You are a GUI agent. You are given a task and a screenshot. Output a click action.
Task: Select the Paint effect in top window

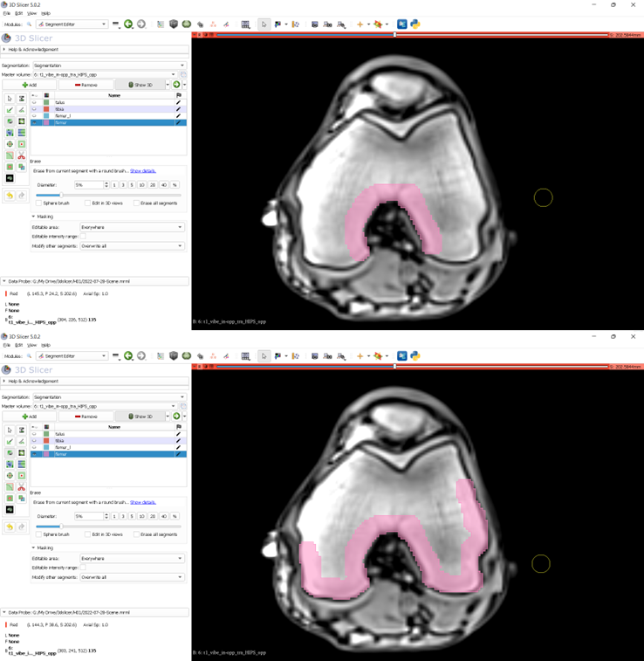(x=10, y=110)
